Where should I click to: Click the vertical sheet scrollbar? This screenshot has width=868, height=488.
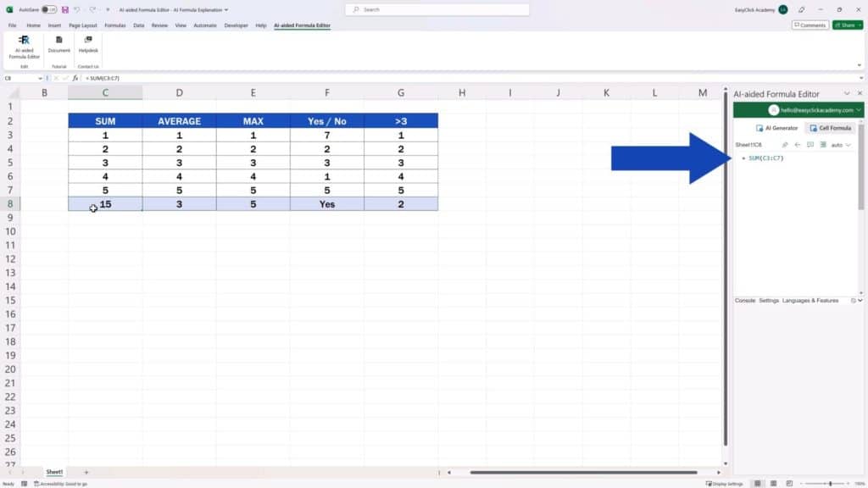(x=726, y=267)
